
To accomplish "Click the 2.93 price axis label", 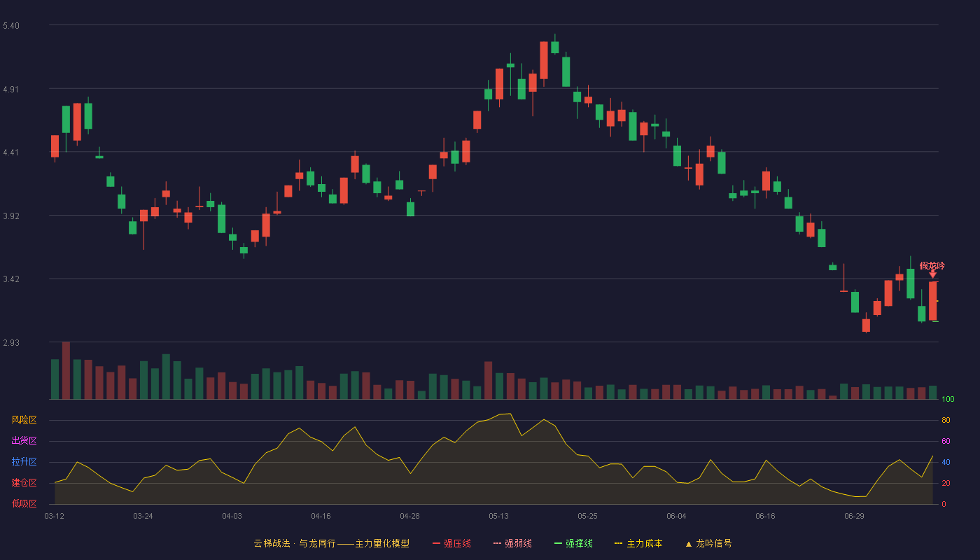I will [x=11, y=343].
